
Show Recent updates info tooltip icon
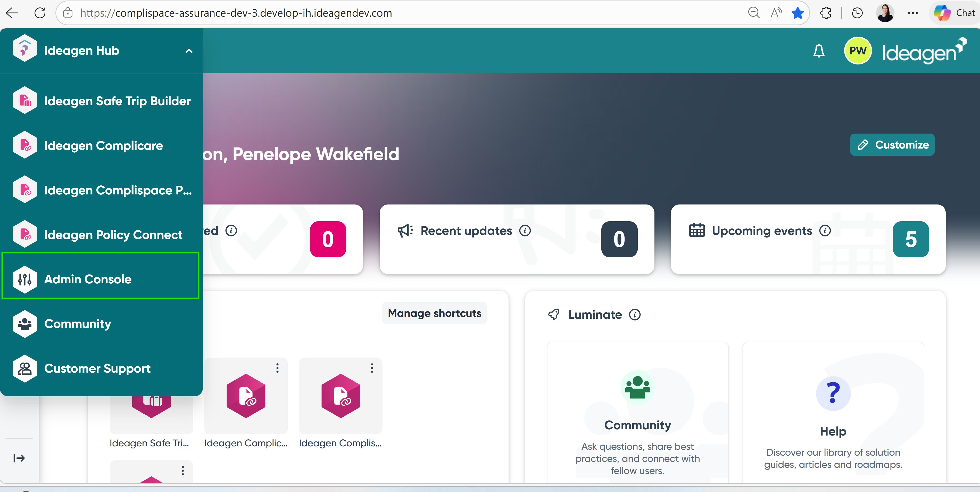tap(525, 231)
